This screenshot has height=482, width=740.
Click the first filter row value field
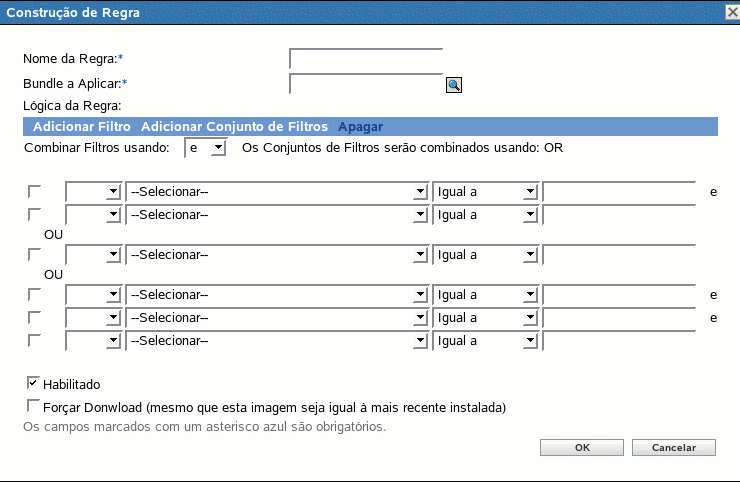tap(618, 191)
